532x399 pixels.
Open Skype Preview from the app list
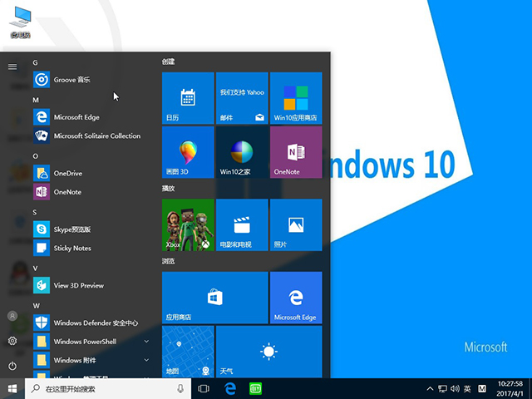tap(71, 229)
